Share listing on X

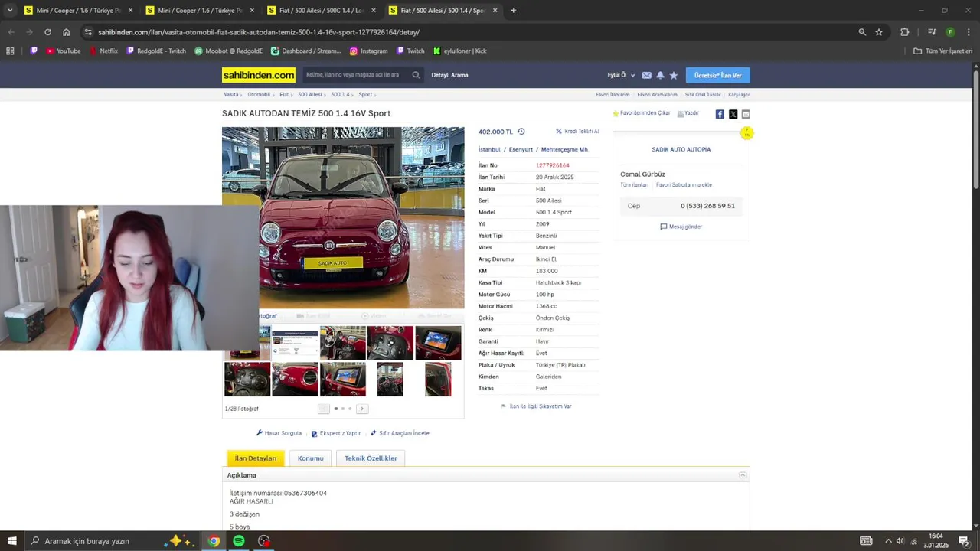733,114
